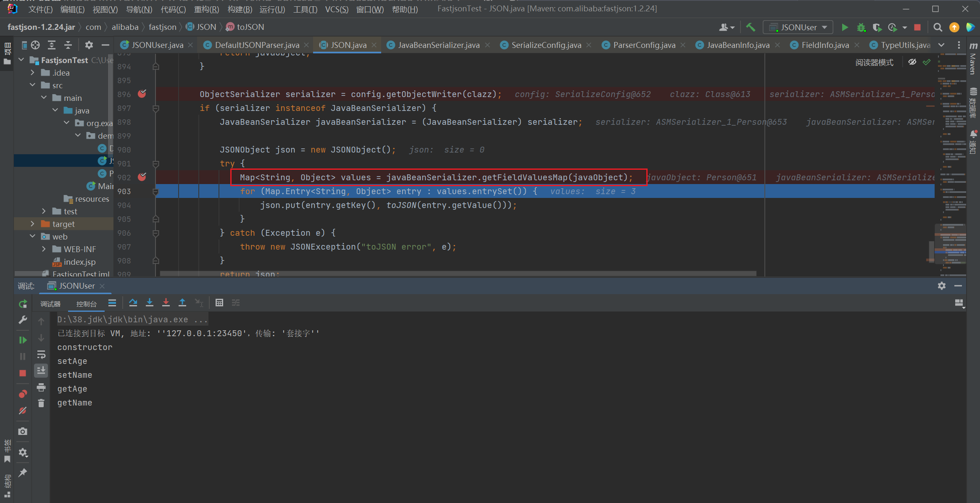Click the Step Over debugger icon
The height and width of the screenshot is (503, 980).
[x=133, y=303]
